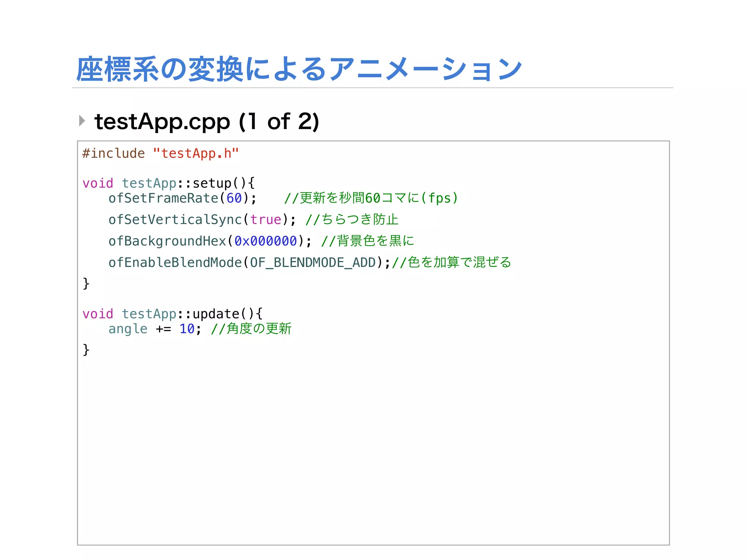Click the void testApp::update(){ line

click(x=173, y=314)
